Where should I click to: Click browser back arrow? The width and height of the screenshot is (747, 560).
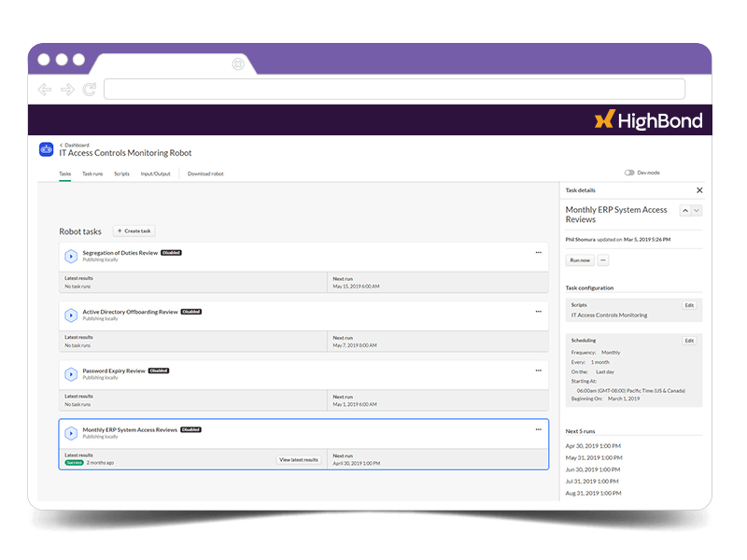point(45,89)
